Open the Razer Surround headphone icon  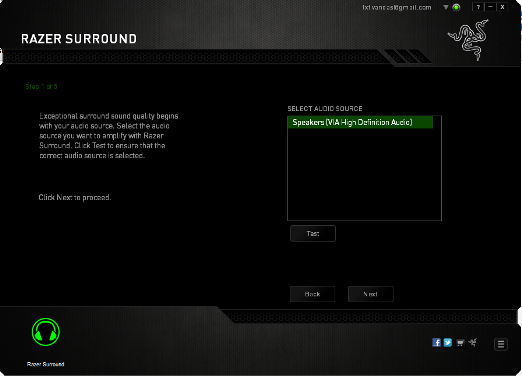pyautogui.click(x=46, y=332)
